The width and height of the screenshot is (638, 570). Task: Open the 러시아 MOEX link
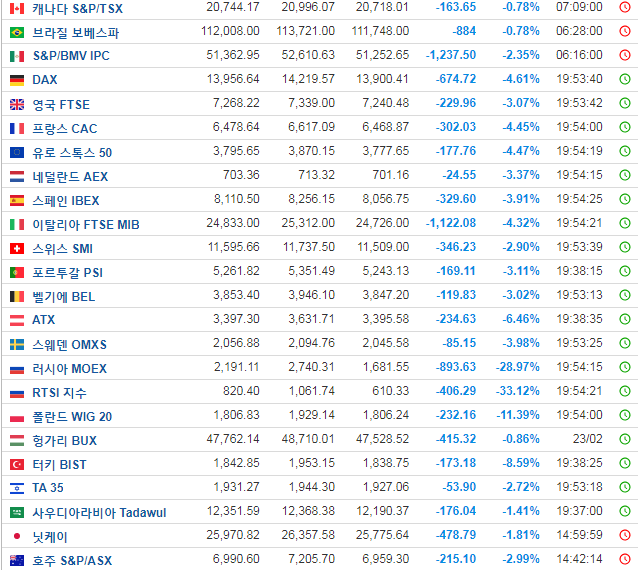click(x=70, y=369)
